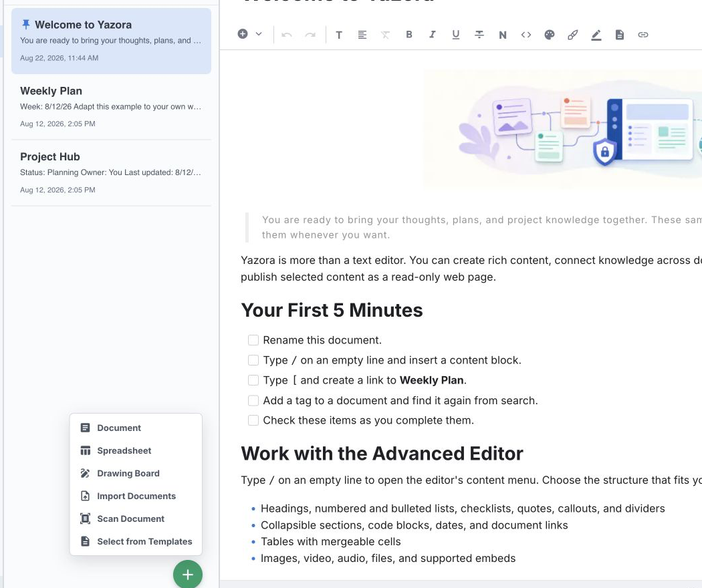Screen dimensions: 702x588
Task: Click the insert plus icon in toolbar
Action: [243, 34]
